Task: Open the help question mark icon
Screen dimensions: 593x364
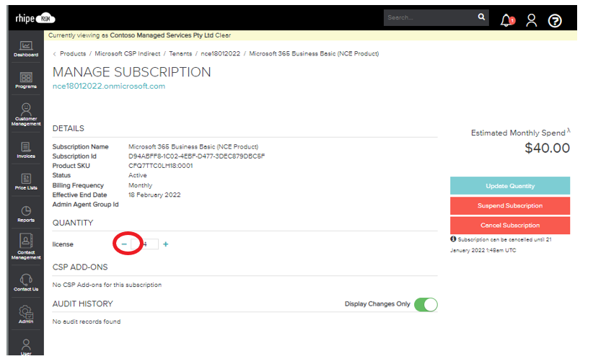Action: (x=555, y=20)
